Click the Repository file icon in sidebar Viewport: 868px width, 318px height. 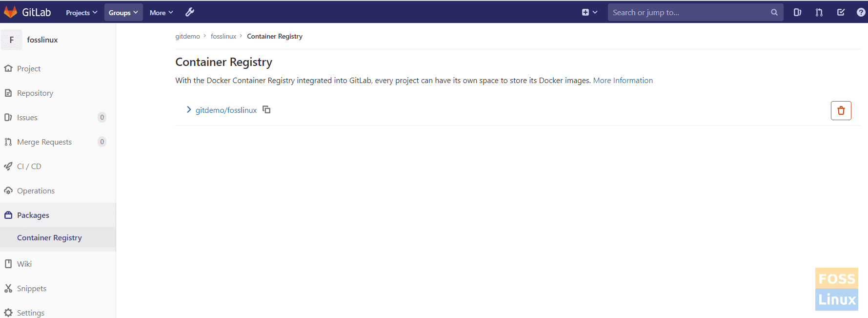[x=8, y=93]
